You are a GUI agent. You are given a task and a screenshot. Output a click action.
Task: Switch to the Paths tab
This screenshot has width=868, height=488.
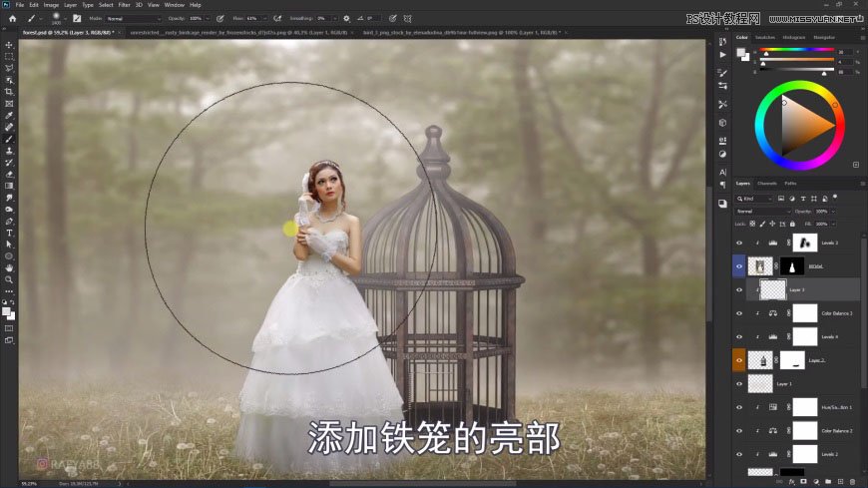pos(790,184)
